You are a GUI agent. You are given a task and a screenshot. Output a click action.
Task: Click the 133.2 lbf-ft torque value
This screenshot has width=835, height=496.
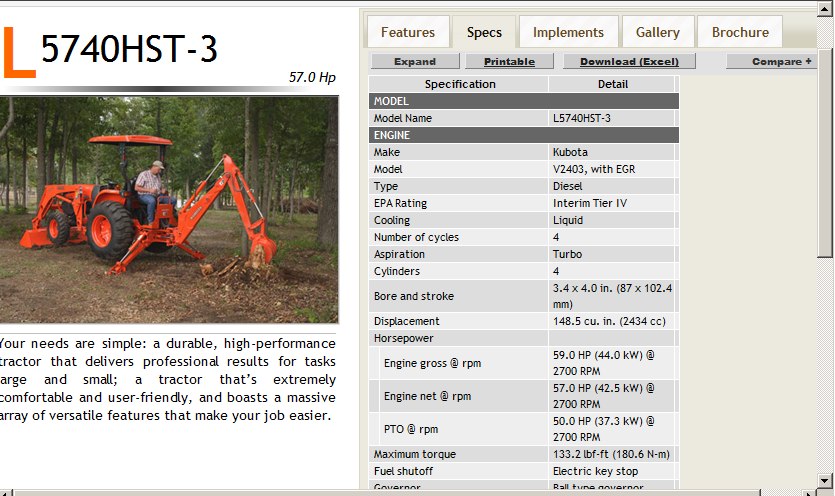pyautogui.click(x=611, y=454)
